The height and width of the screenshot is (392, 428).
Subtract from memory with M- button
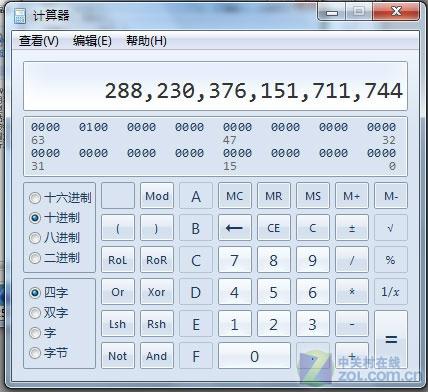pos(391,196)
